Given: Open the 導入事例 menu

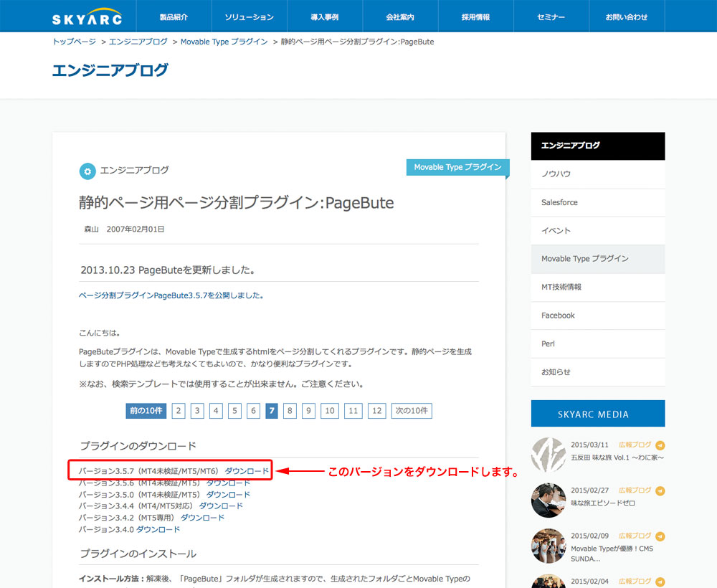Looking at the screenshot, I should point(325,16).
